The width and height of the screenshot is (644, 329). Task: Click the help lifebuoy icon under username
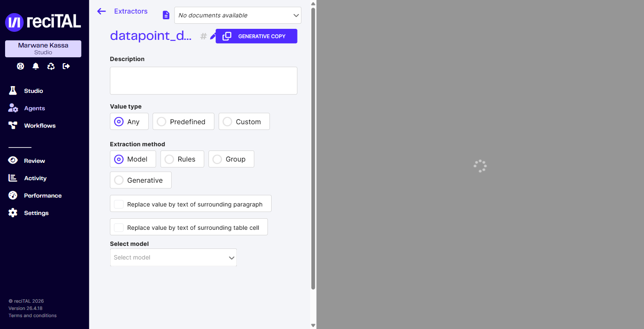coord(20,66)
